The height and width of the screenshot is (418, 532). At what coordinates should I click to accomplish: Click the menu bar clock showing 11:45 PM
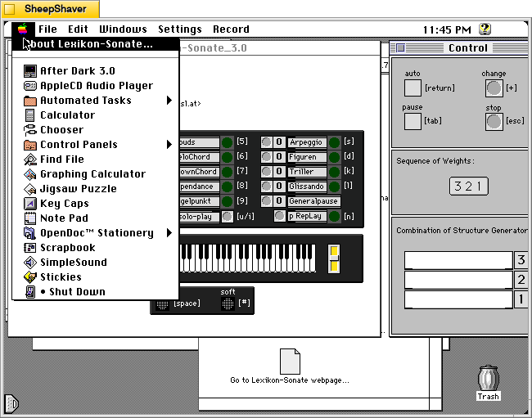coord(447,29)
